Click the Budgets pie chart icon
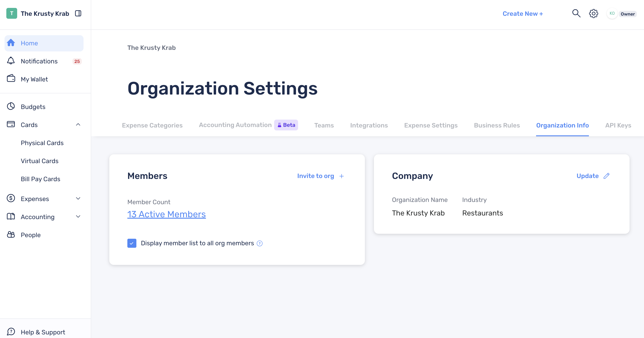This screenshot has height=338, width=644. (11, 106)
